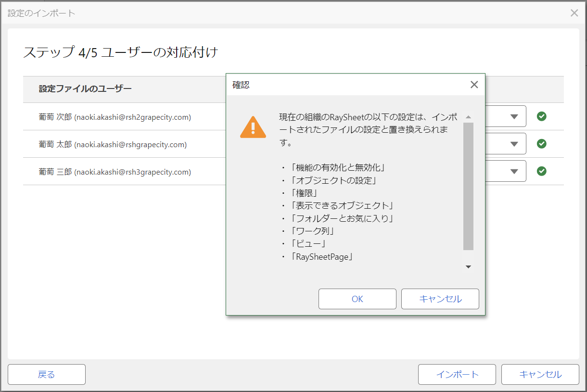Click キャンセル in the 確認 dialog
This screenshot has height=392, width=587.
pyautogui.click(x=440, y=299)
